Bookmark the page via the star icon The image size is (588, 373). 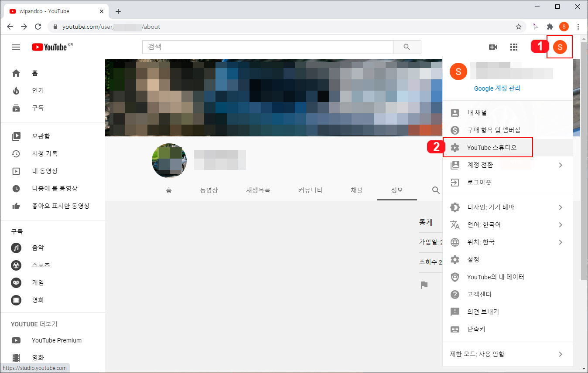coord(519,27)
